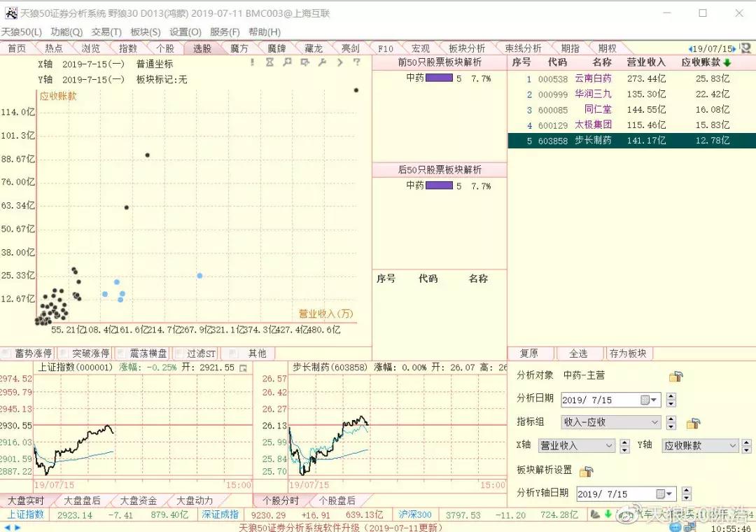
Task: Open the 设置(O) menu
Action: click(183, 31)
